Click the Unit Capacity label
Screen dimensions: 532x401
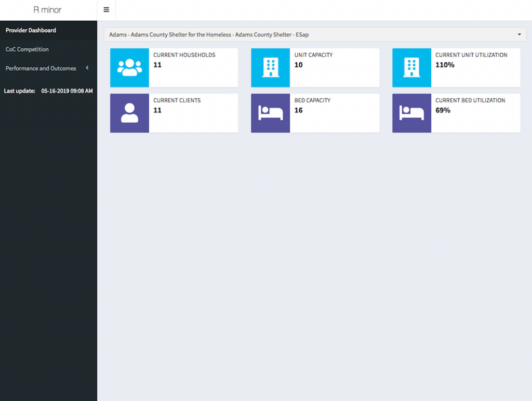tap(313, 55)
